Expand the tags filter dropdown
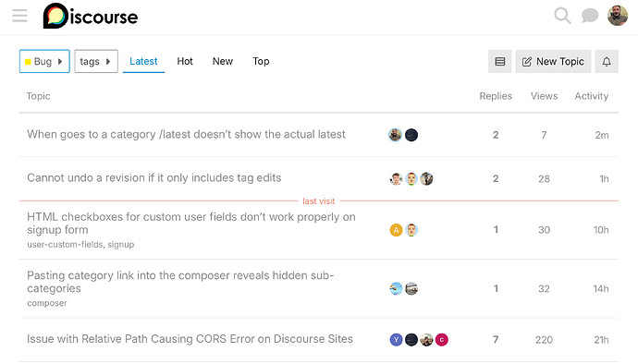The width and height of the screenshot is (638, 364). tap(96, 61)
